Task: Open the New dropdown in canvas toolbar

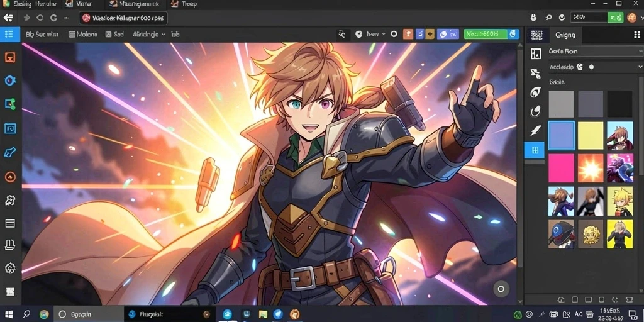Action: (x=376, y=35)
